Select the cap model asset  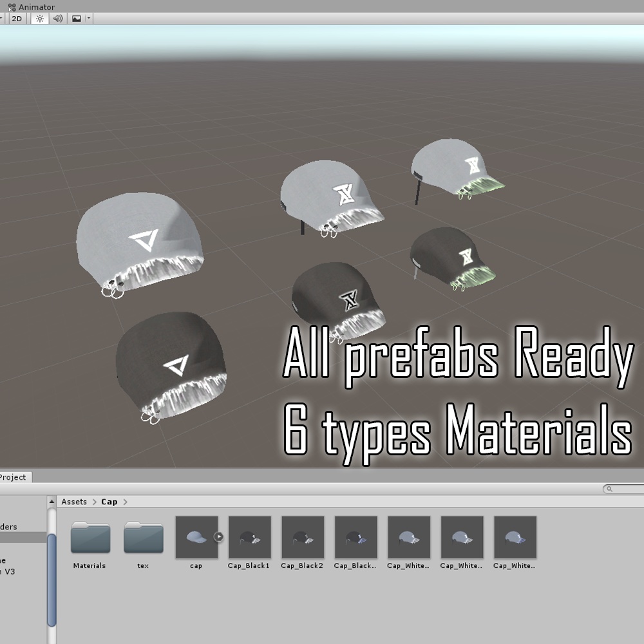(x=196, y=537)
